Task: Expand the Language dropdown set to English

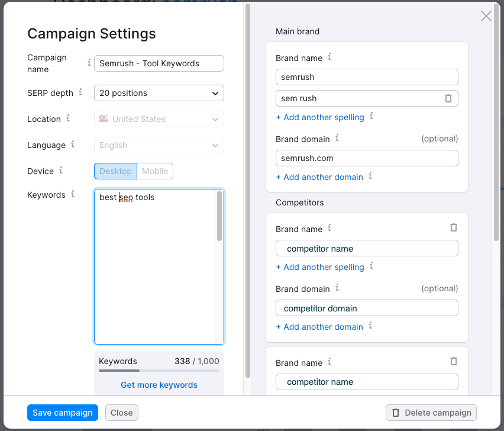Action: click(x=159, y=145)
